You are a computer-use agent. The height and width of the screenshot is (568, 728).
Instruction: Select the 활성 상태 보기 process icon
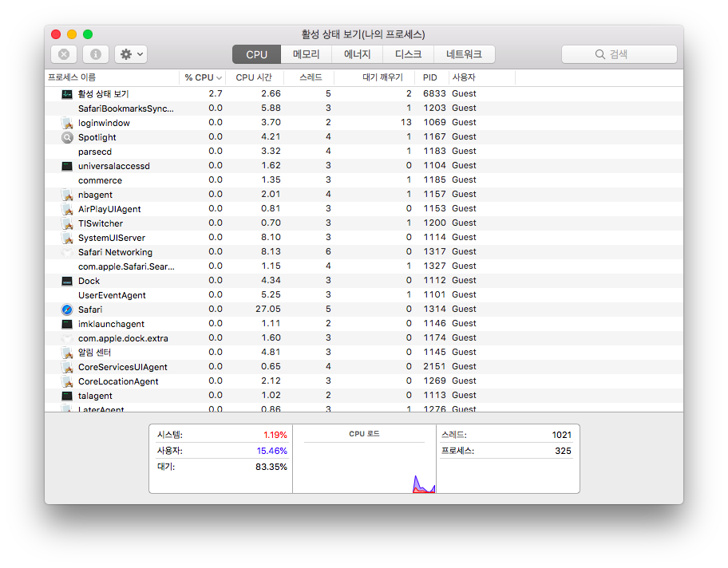67,93
